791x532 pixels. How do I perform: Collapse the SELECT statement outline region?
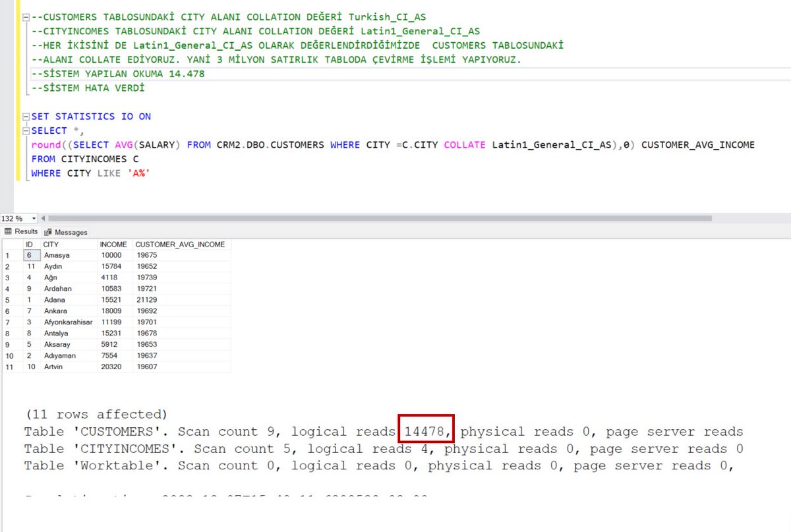[26, 131]
